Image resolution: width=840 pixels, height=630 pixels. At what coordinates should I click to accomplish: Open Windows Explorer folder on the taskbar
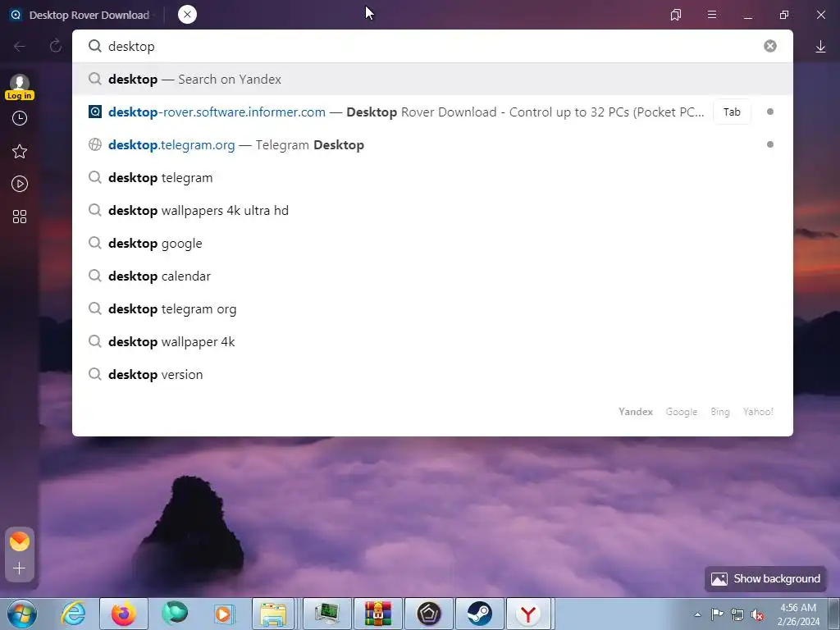point(273,614)
